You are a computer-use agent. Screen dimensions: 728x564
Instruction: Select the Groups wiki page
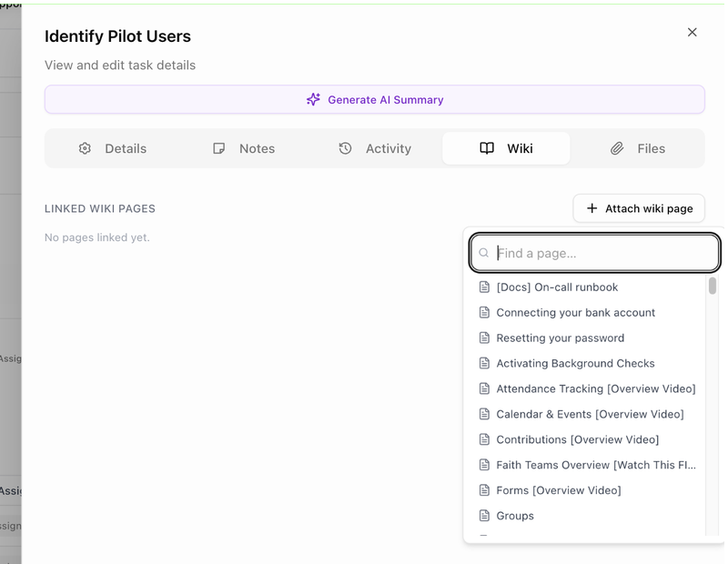click(588, 516)
